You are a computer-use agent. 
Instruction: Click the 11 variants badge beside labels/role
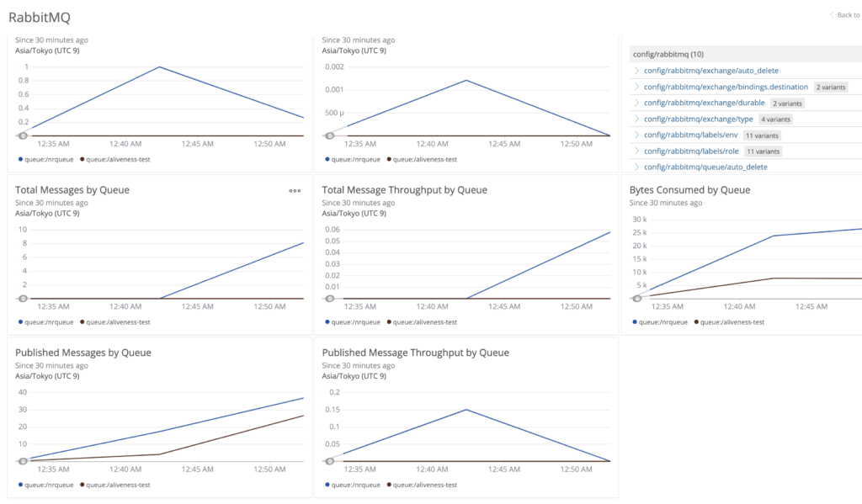click(763, 151)
